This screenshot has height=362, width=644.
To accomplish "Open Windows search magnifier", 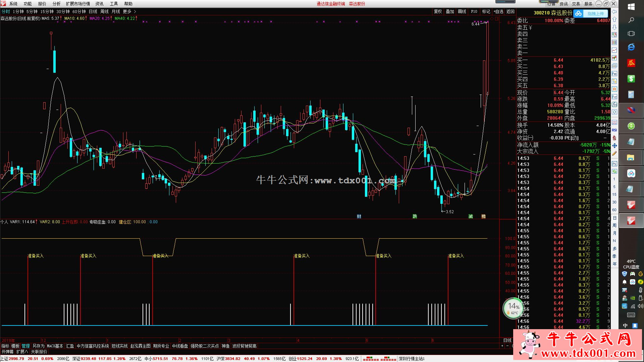I will [631, 20].
